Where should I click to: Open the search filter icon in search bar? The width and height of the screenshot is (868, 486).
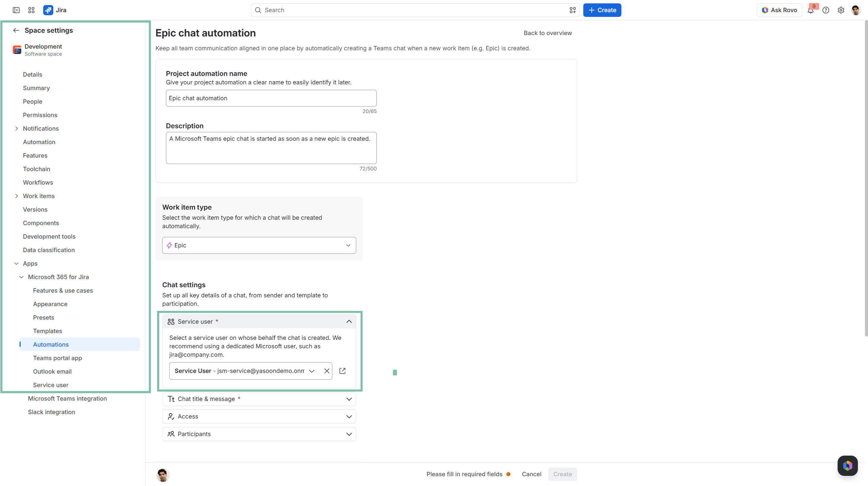pos(572,10)
